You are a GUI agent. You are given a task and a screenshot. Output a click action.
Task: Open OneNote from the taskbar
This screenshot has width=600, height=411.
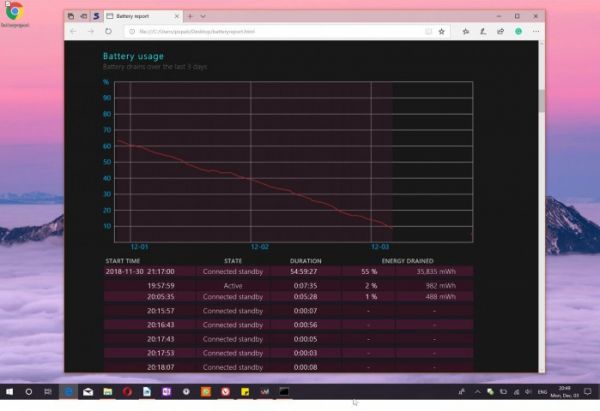(x=166, y=392)
